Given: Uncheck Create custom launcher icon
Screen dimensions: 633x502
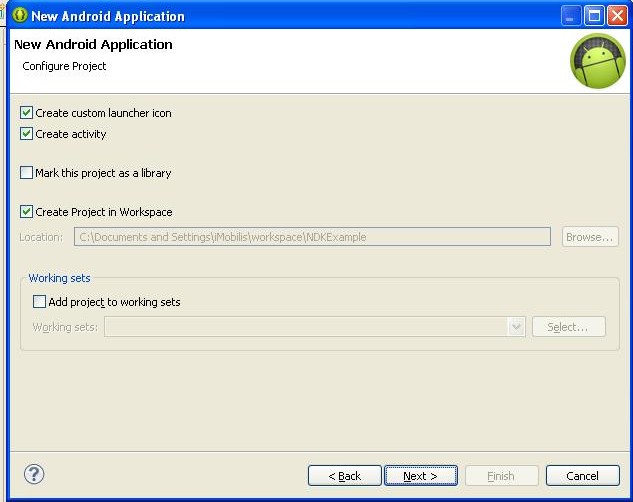Looking at the screenshot, I should (26, 113).
